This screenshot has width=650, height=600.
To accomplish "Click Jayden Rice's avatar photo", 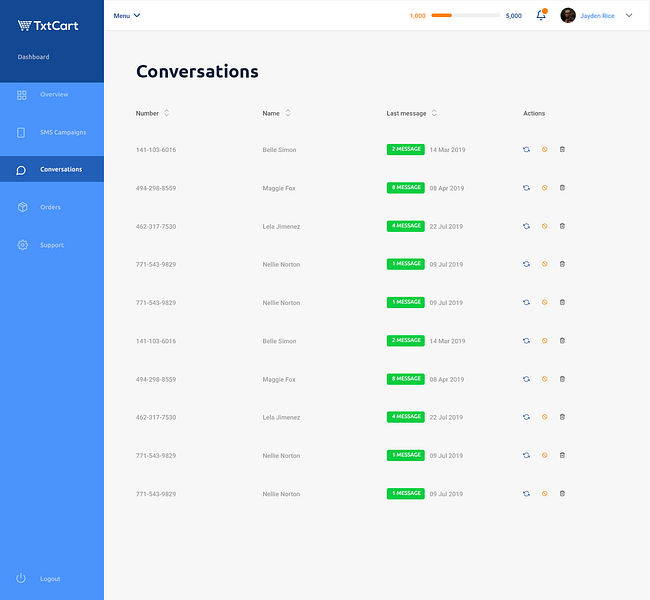I will pos(568,15).
